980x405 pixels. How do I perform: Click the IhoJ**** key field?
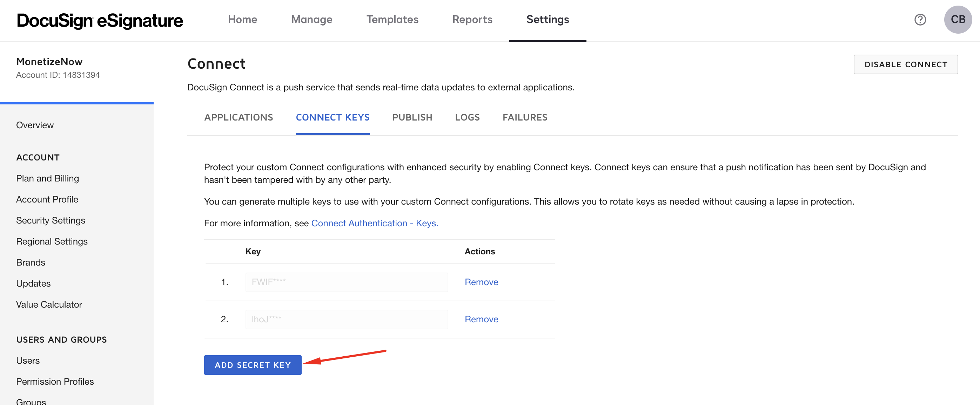pos(347,320)
